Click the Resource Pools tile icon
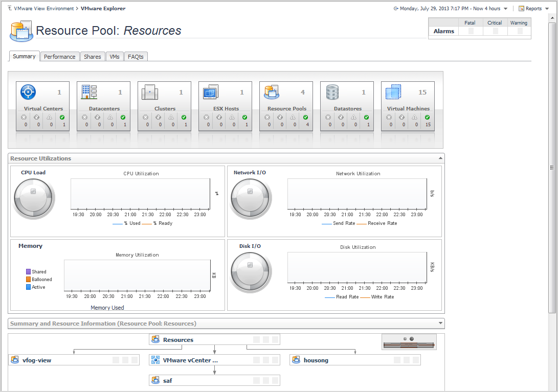Image resolution: width=558 pixels, height=392 pixels. pos(272,92)
